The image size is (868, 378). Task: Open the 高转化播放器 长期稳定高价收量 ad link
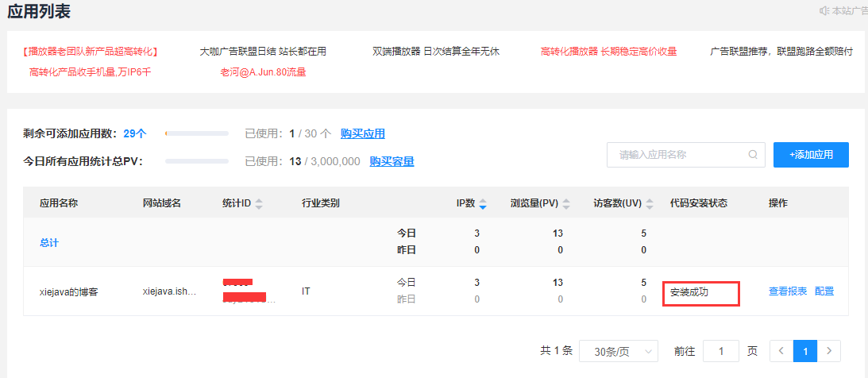point(608,52)
